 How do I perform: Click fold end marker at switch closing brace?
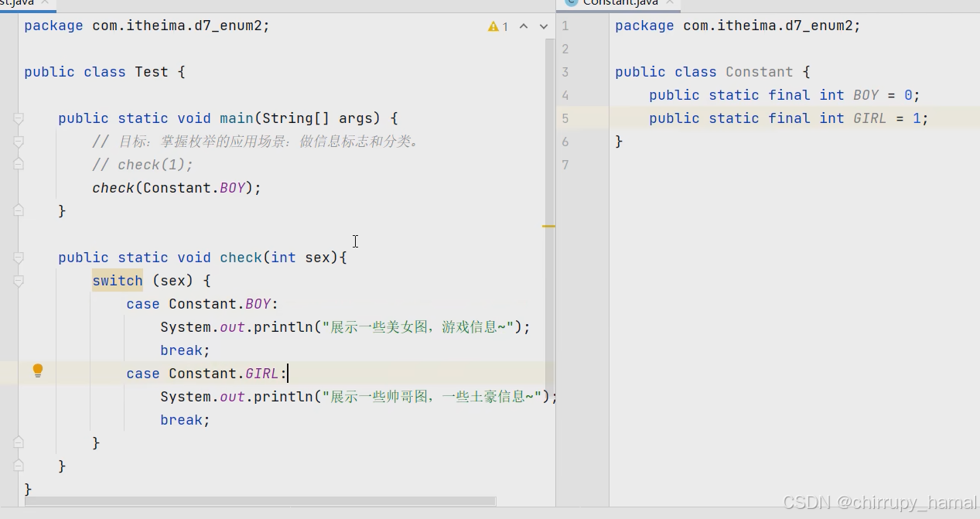pyautogui.click(x=19, y=442)
